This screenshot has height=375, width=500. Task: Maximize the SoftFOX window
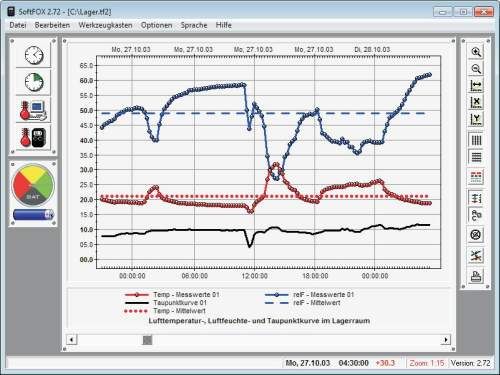coord(463,12)
